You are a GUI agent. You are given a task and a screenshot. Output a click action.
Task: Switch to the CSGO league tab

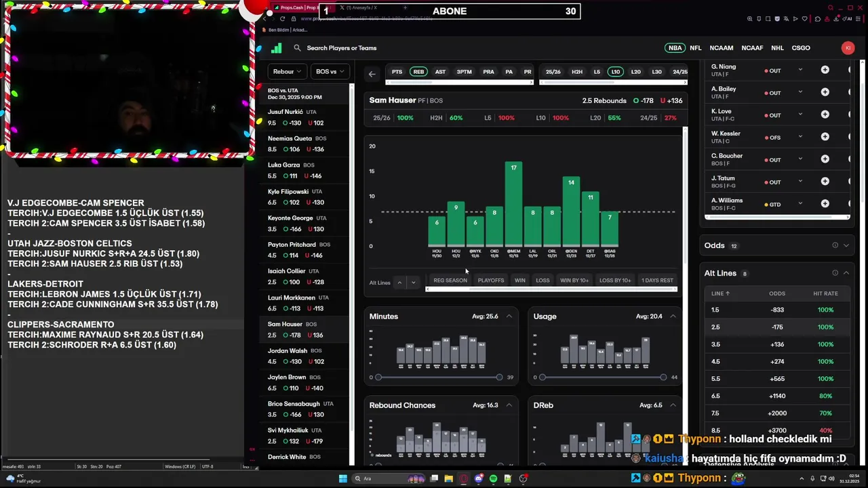801,48
